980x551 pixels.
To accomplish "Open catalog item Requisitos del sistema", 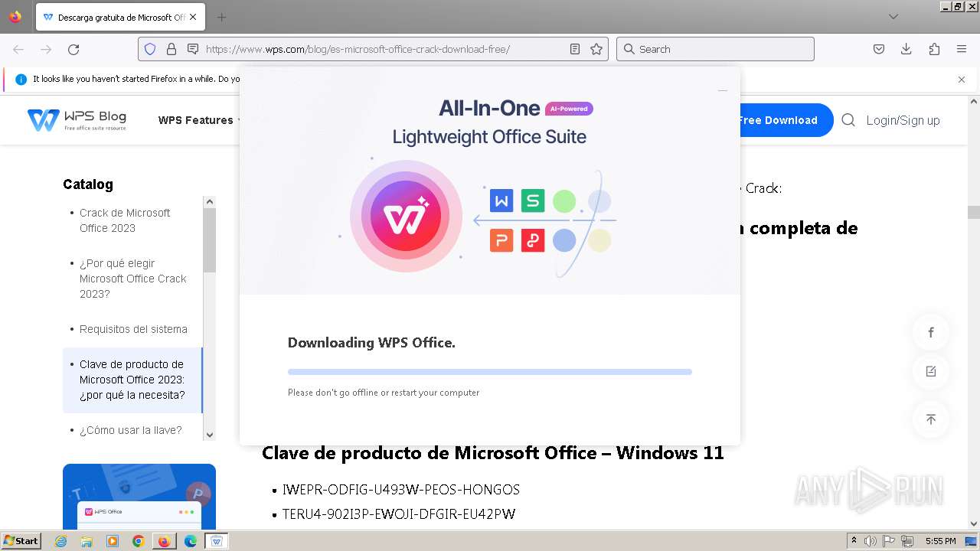I will [133, 329].
